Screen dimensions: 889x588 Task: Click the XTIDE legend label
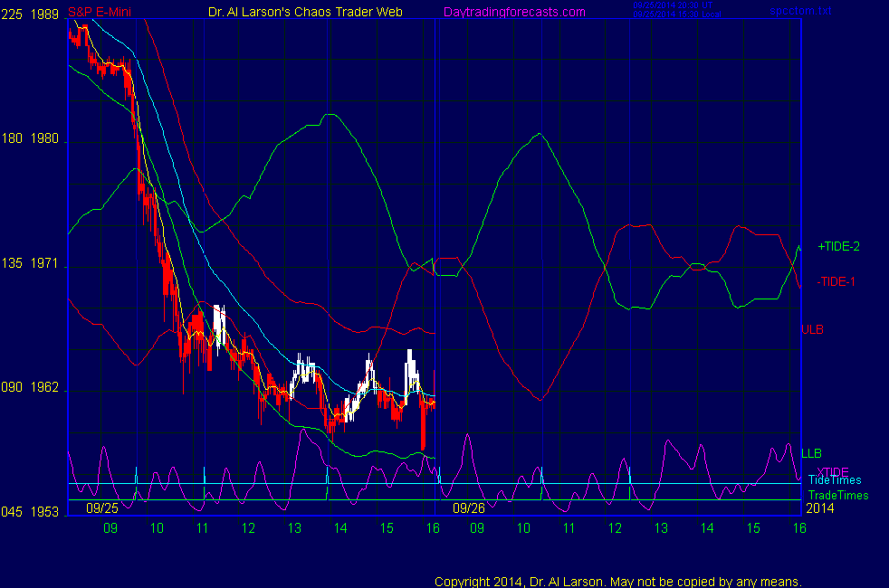pyautogui.click(x=833, y=471)
